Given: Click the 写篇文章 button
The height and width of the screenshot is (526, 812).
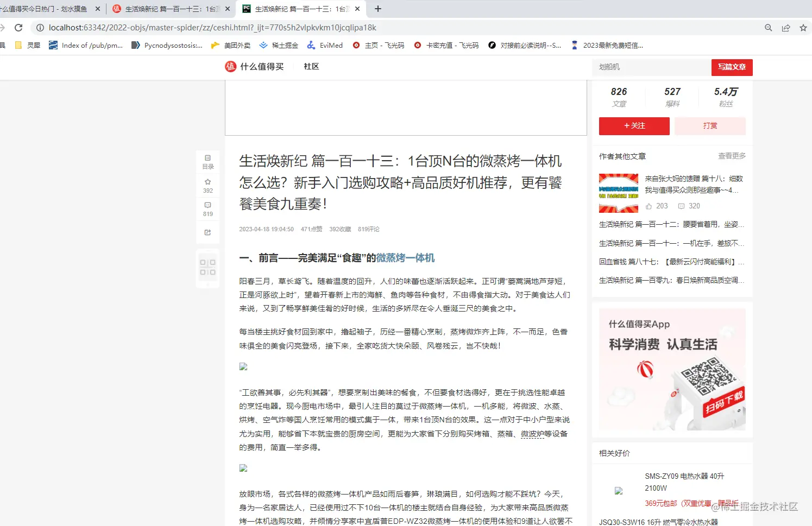Looking at the screenshot, I should (x=732, y=67).
